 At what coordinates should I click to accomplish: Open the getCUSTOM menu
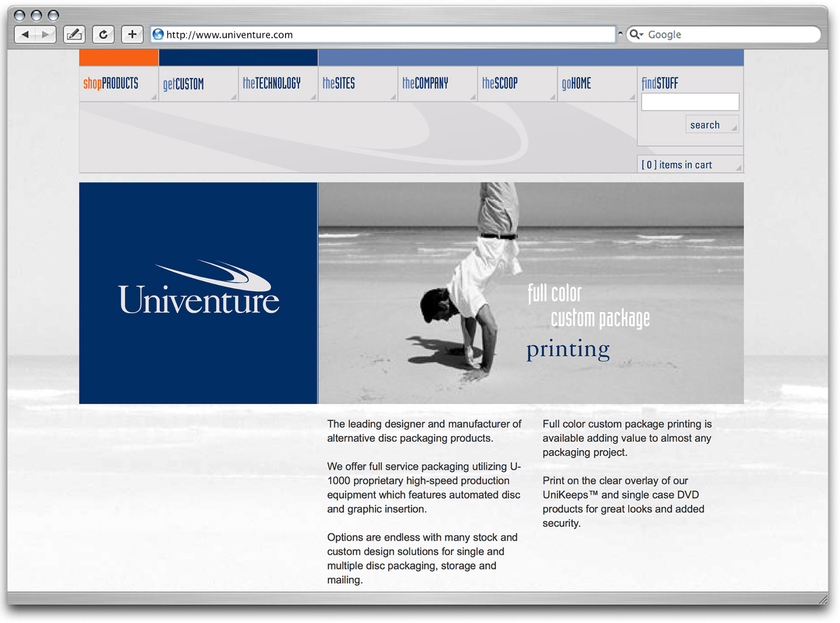pos(198,84)
